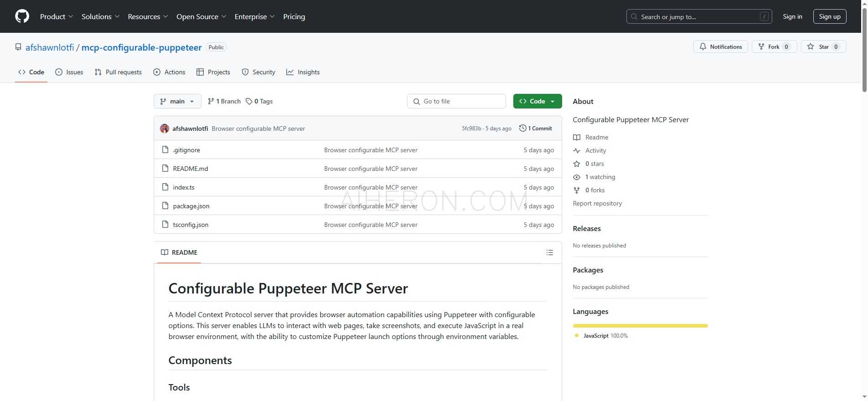Click the slash shortcut key icon in search box

765,16
